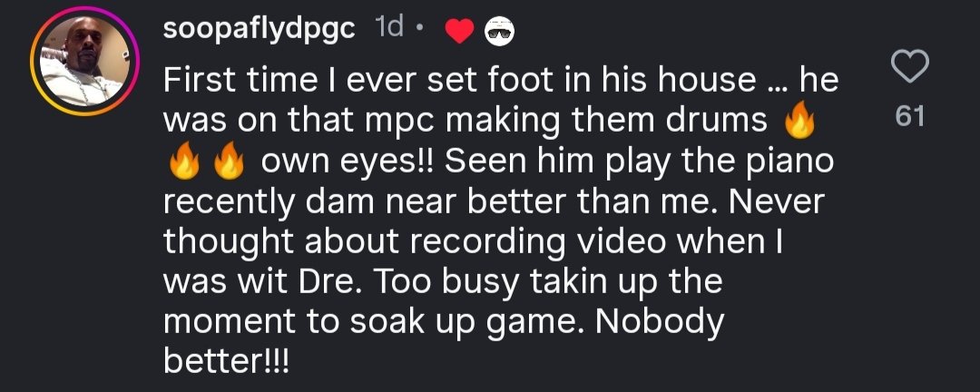980x392 pixels.
Task: View the 61 likes count
Action: [x=909, y=116]
